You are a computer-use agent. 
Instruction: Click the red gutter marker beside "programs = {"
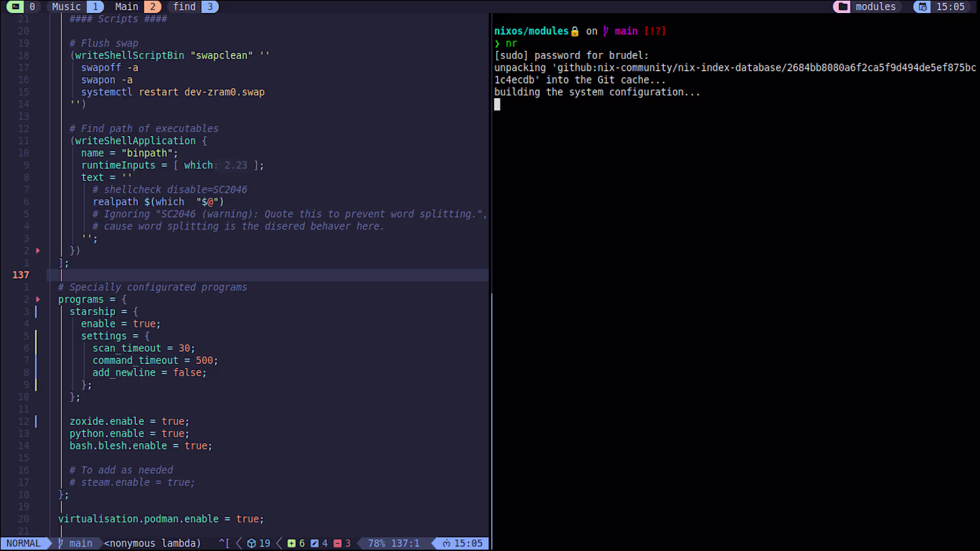click(38, 299)
